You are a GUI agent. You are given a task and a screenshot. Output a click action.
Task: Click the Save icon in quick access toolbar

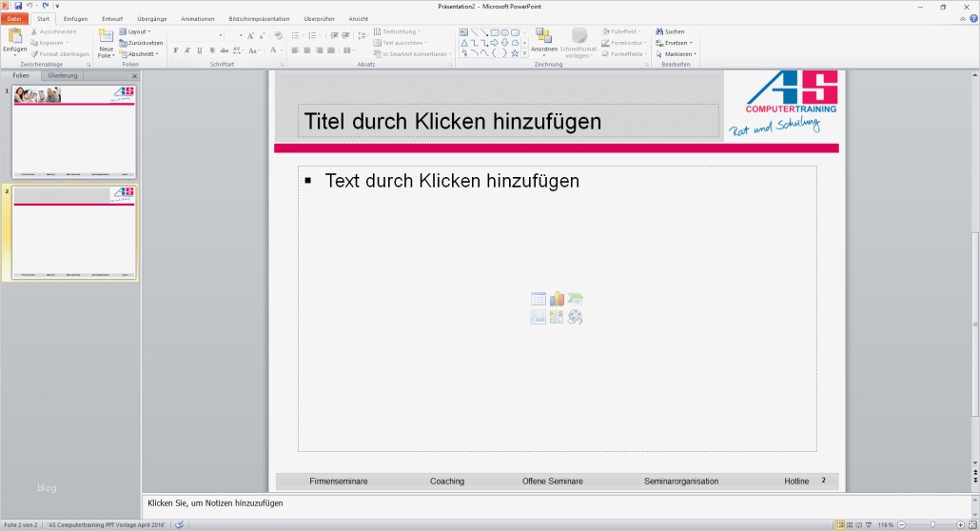[18, 6]
